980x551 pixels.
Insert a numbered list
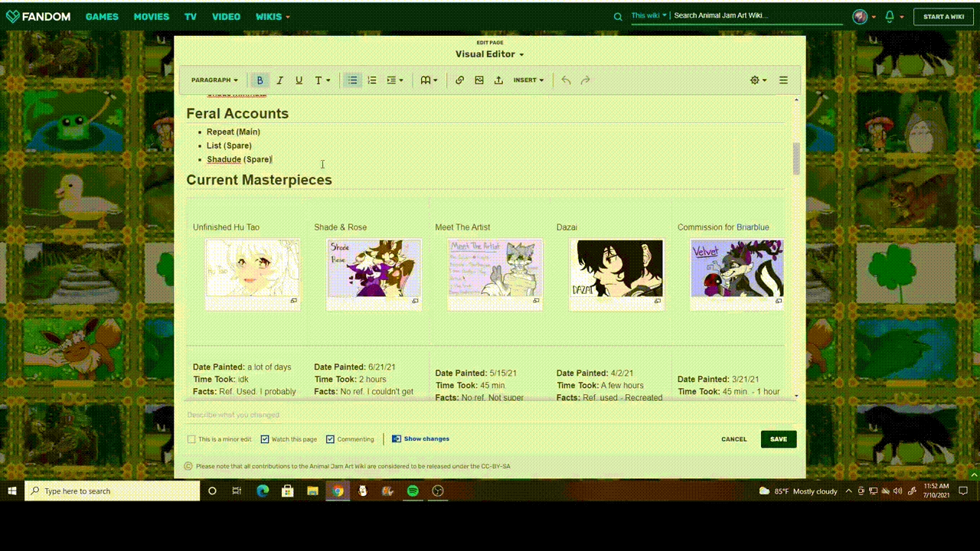coord(372,80)
